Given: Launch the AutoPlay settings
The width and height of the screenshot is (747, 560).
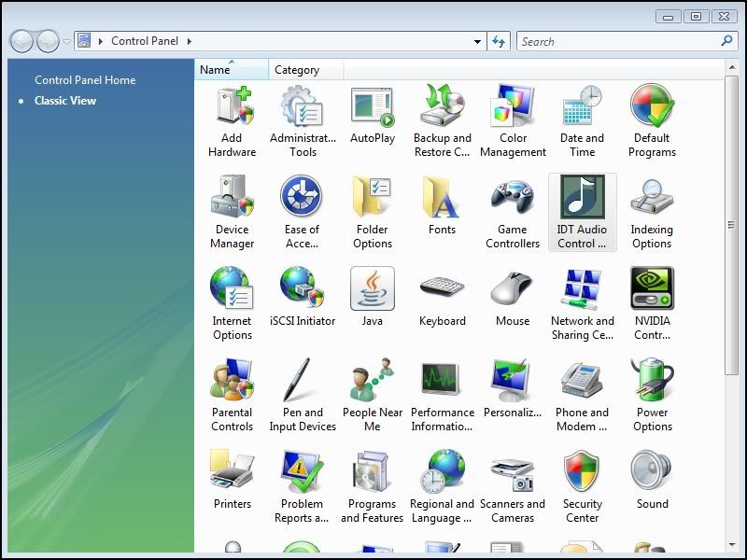Looking at the screenshot, I should point(373,115).
